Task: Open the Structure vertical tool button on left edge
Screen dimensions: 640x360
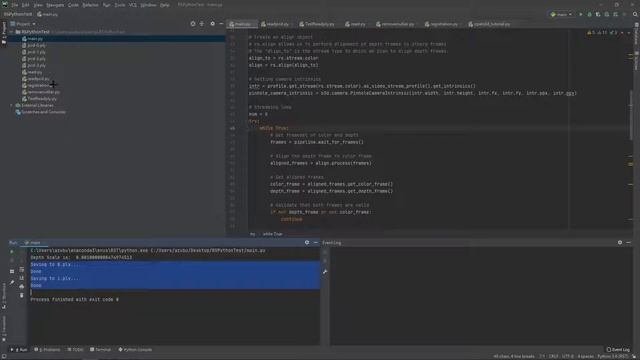Action: tap(4, 296)
